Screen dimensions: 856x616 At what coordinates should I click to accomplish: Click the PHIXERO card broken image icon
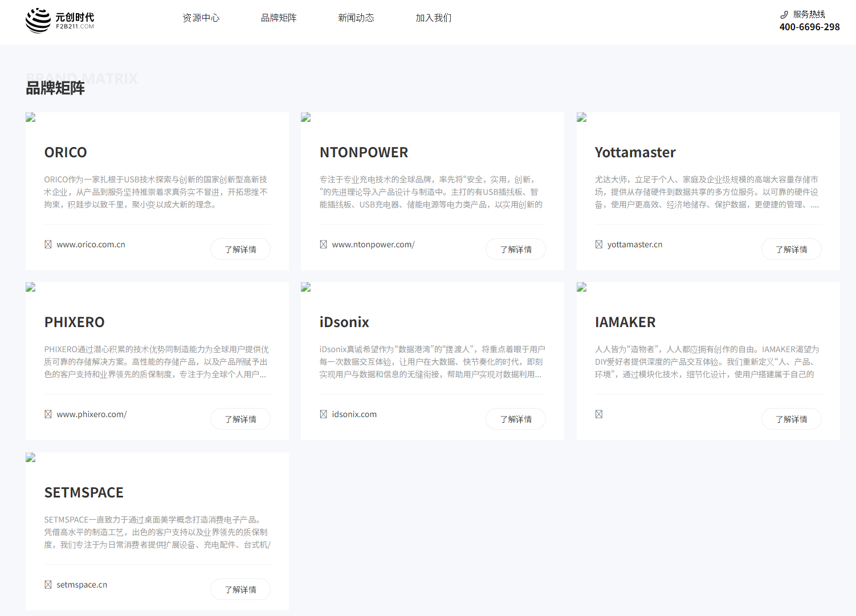pos(31,287)
